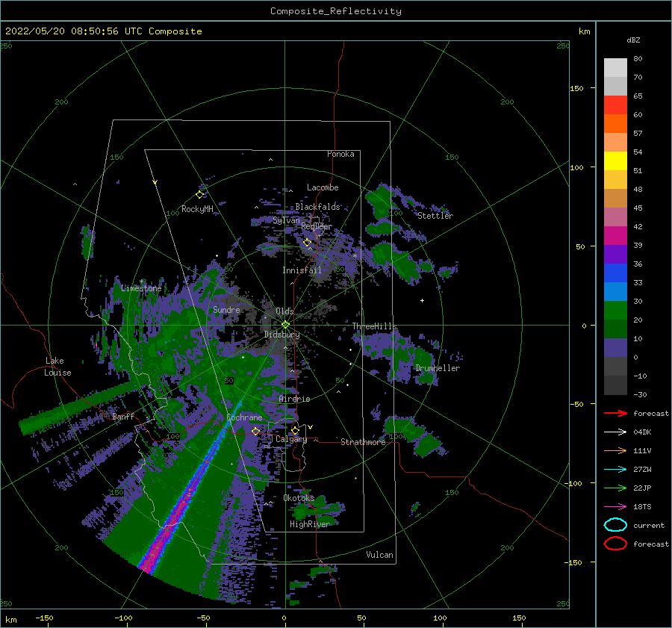The height and width of the screenshot is (628, 672).
Task: Click the 'km' unit label beside timestamp row
Action: [584, 31]
